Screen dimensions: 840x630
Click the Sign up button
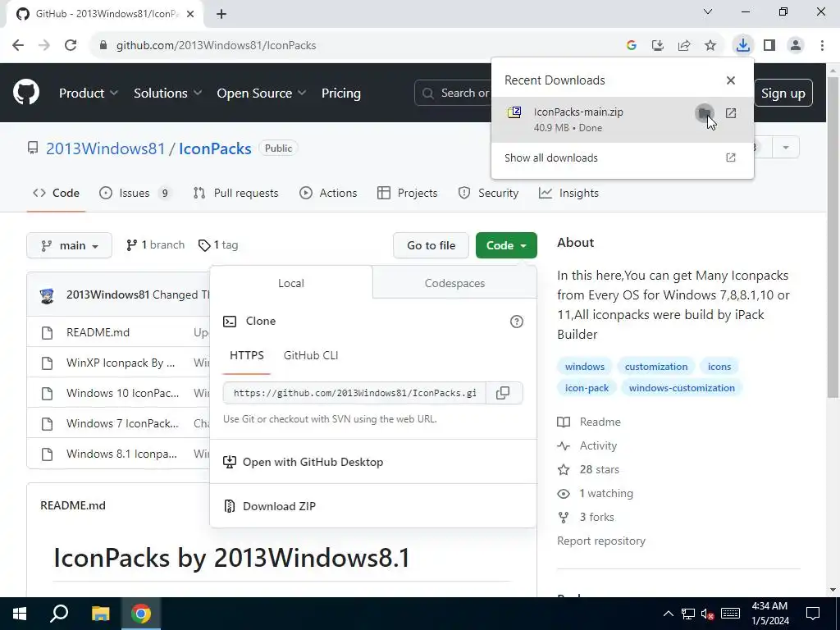point(783,94)
